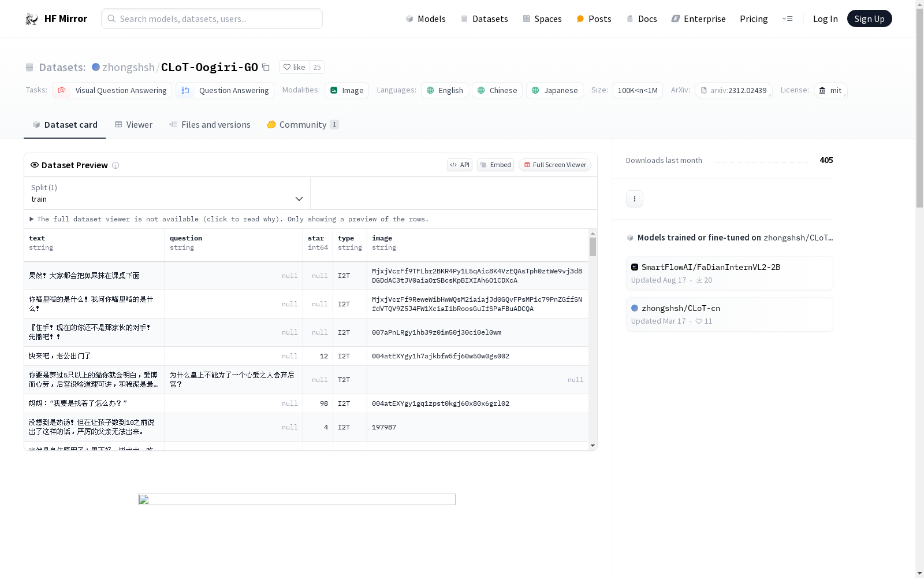This screenshot has width=924, height=578.
Task: Click the dataset table scrollbar thumb
Action: coord(593,247)
